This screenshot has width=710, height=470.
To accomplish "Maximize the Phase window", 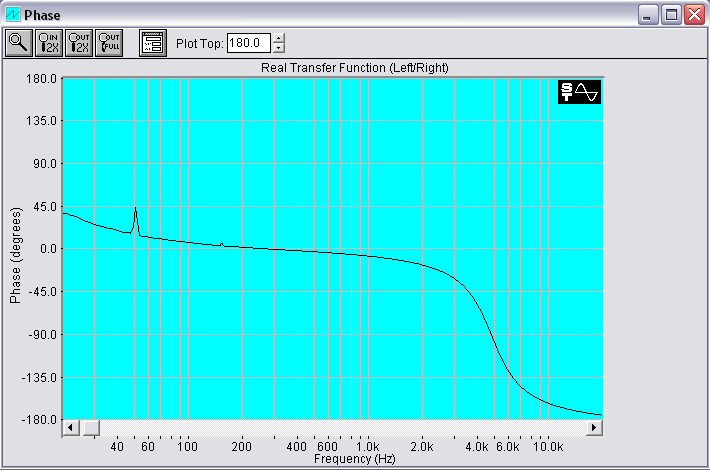I will pyautogui.click(x=672, y=15).
